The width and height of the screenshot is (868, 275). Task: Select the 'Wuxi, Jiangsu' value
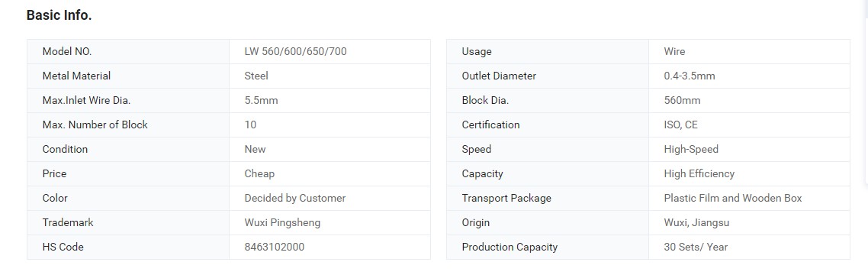696,222
